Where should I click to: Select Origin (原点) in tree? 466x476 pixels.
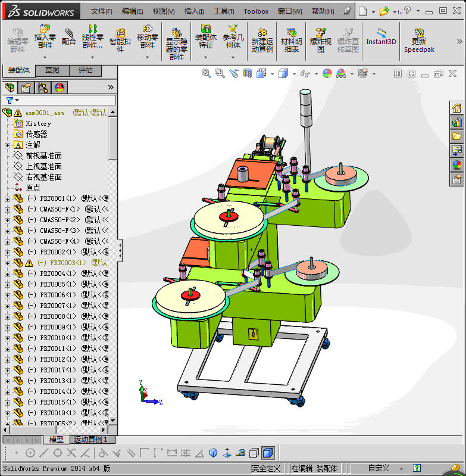coord(33,188)
